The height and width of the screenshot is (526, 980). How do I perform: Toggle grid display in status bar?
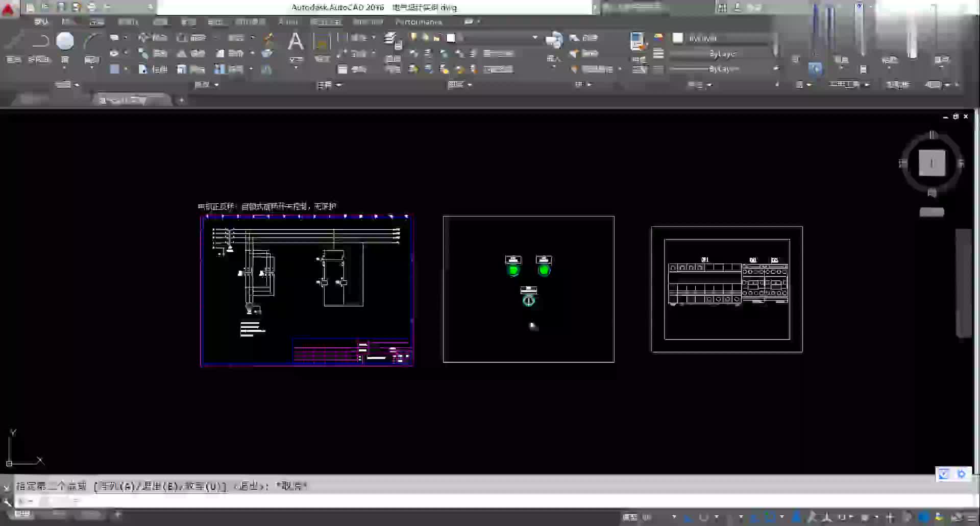pyautogui.click(x=647, y=517)
